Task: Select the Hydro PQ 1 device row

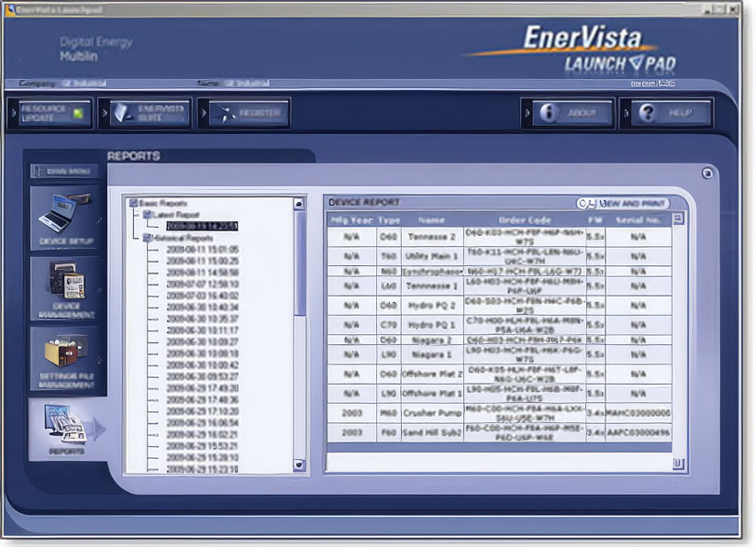Action: [499, 325]
